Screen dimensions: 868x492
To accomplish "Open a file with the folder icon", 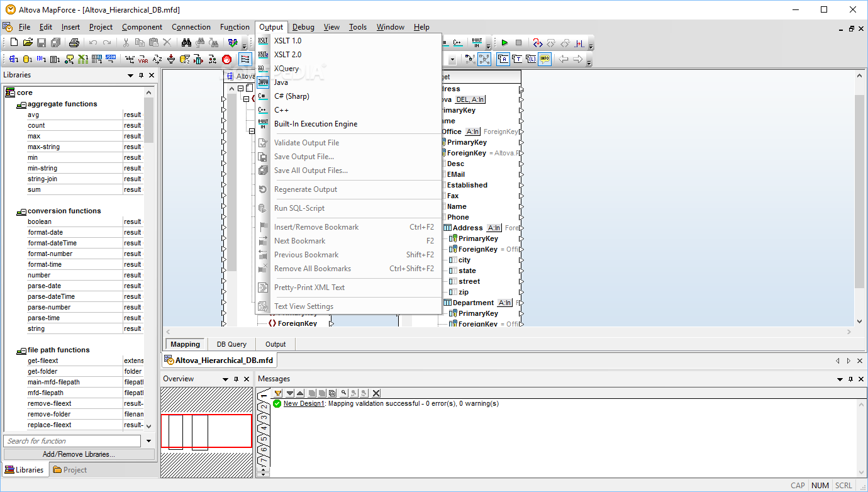I will click(28, 43).
